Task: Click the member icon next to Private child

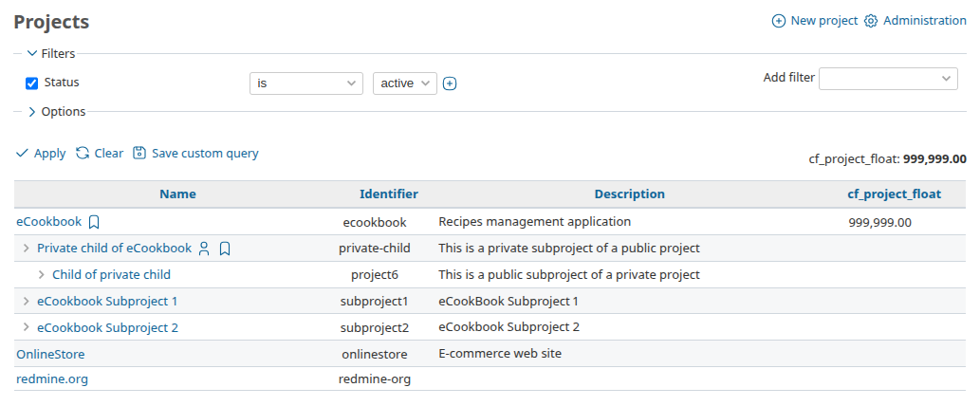Action: [x=204, y=249]
